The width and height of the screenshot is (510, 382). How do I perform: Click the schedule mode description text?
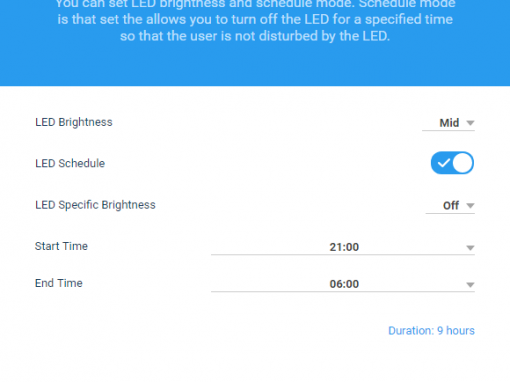tap(255, 21)
